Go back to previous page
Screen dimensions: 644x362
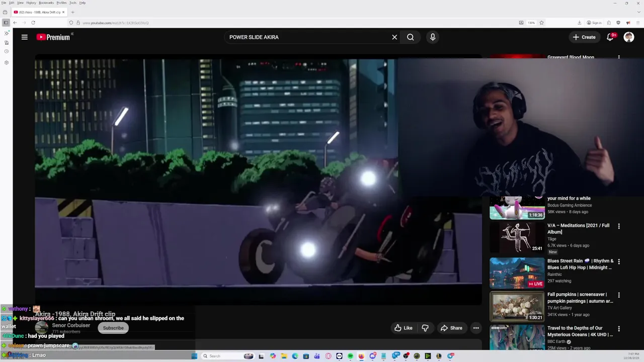[15, 23]
